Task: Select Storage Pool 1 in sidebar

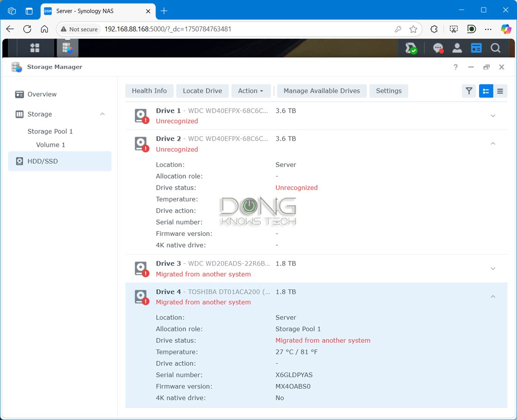Action: coord(50,131)
